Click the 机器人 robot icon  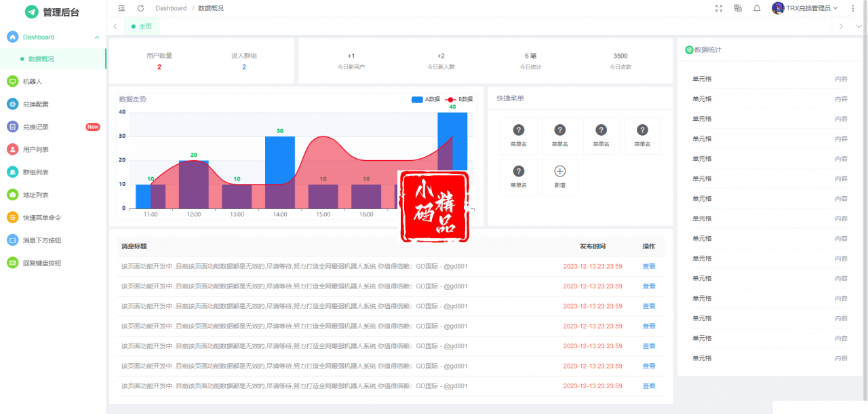coord(12,81)
